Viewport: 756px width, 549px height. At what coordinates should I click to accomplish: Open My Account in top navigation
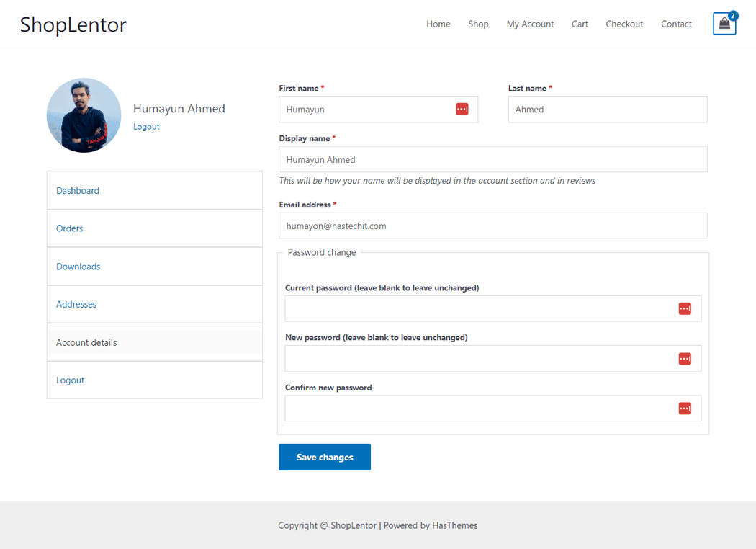[x=530, y=24]
